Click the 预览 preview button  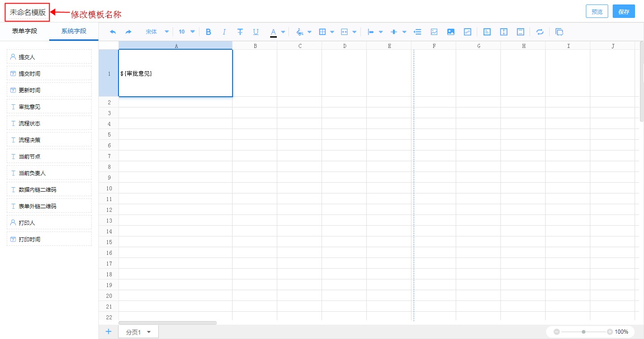point(597,12)
